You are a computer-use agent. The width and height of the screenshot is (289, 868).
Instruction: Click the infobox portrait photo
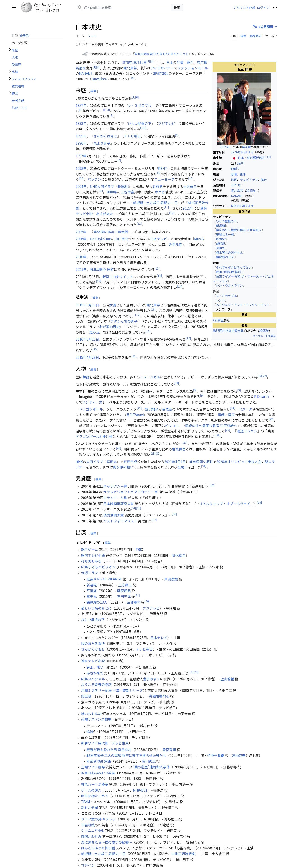click(244, 109)
